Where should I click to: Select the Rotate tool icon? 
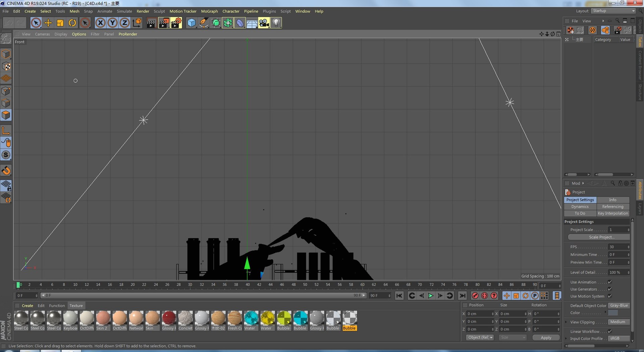[x=72, y=23]
